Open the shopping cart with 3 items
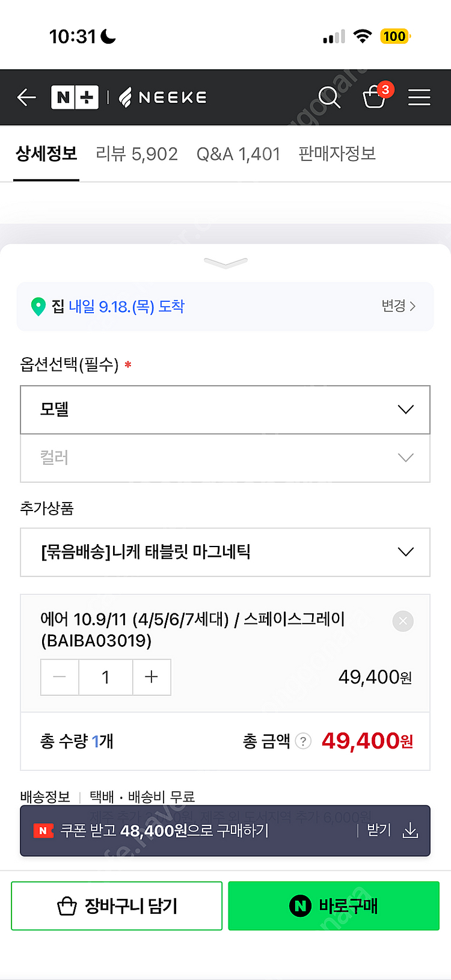 [375, 96]
